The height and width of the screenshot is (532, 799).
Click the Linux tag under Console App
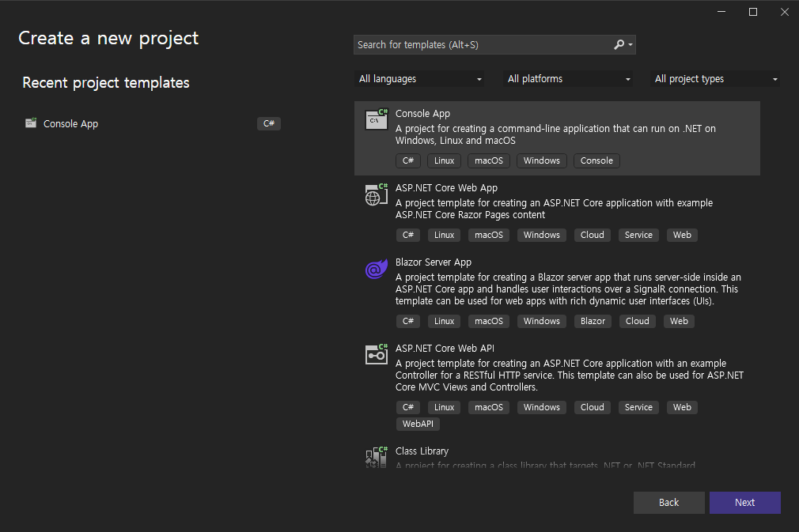(445, 160)
